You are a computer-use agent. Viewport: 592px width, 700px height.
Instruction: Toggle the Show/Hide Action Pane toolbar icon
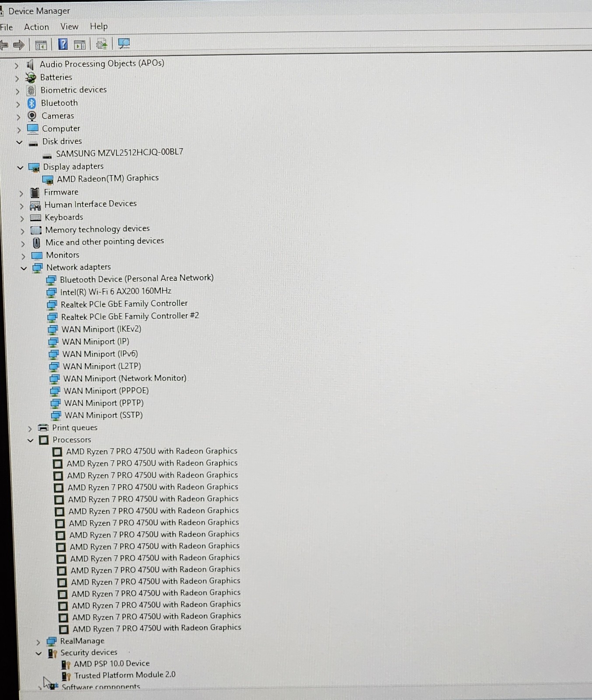click(x=80, y=44)
